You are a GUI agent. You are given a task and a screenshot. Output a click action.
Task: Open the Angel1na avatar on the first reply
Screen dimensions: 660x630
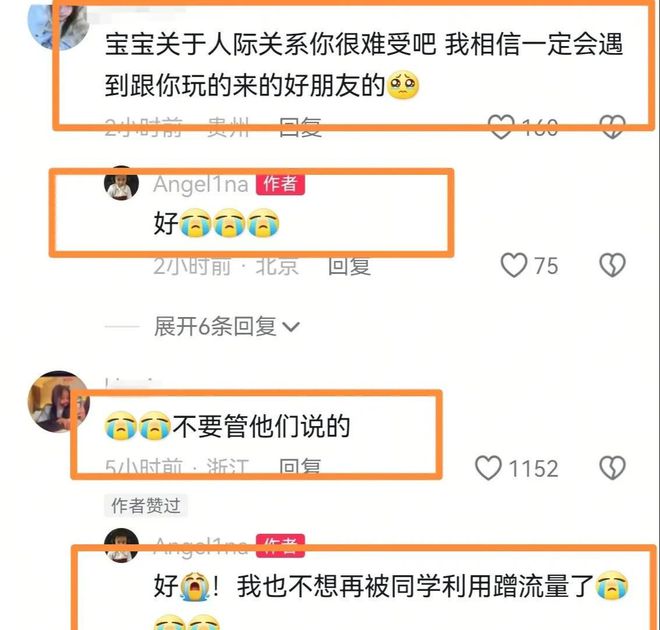(121, 183)
